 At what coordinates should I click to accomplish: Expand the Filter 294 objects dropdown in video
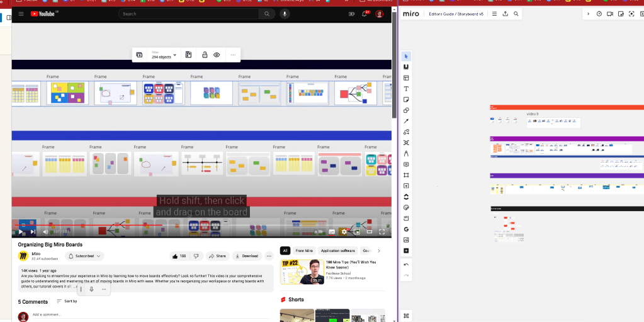(x=164, y=55)
